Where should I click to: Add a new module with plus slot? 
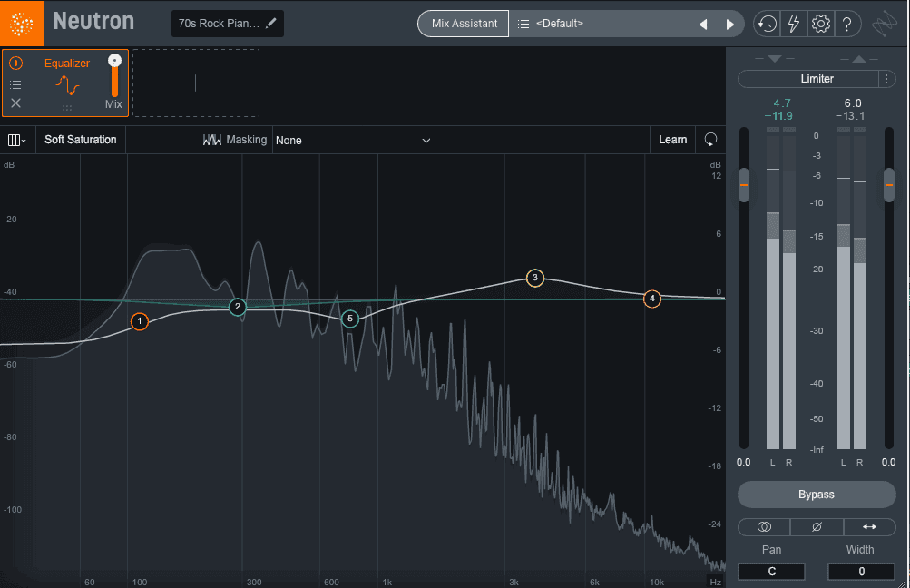(196, 83)
